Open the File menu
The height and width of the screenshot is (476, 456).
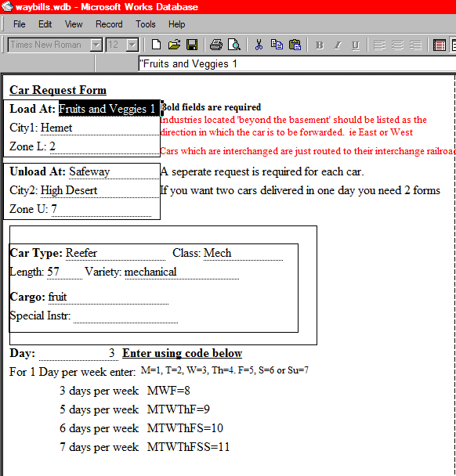point(20,24)
